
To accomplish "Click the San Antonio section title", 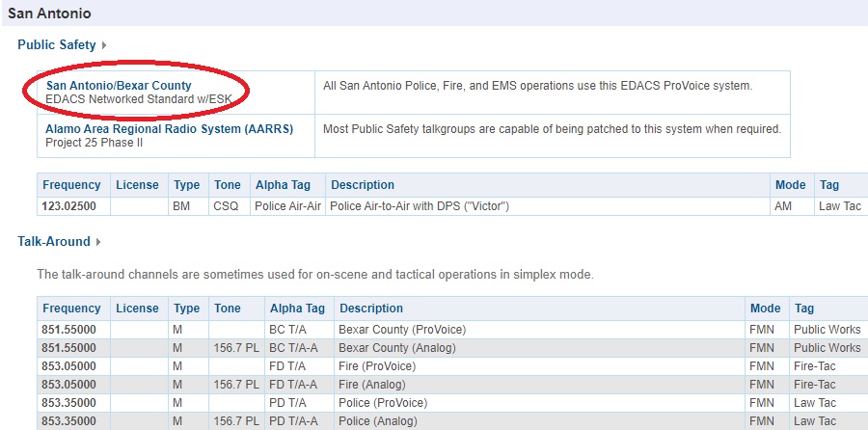I will [x=49, y=13].
